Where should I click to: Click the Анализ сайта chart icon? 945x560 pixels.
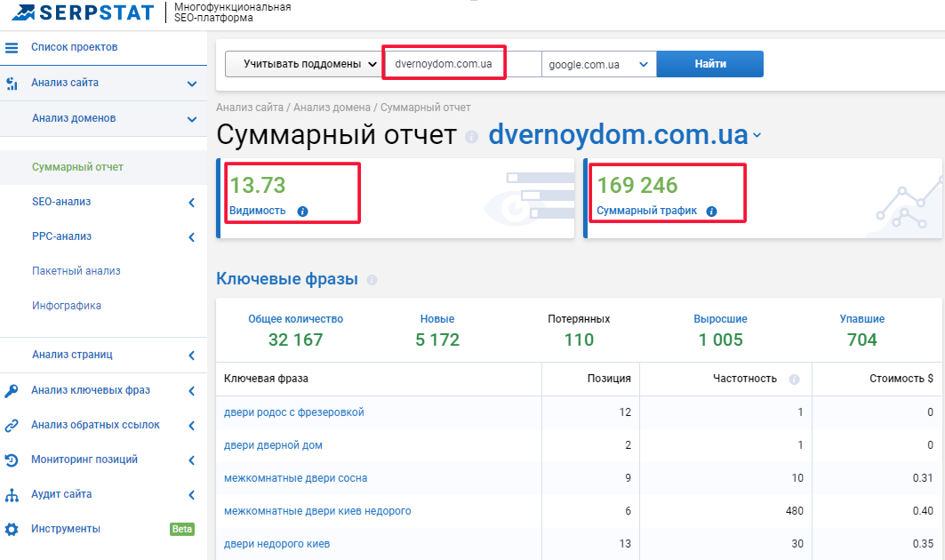[x=12, y=84]
